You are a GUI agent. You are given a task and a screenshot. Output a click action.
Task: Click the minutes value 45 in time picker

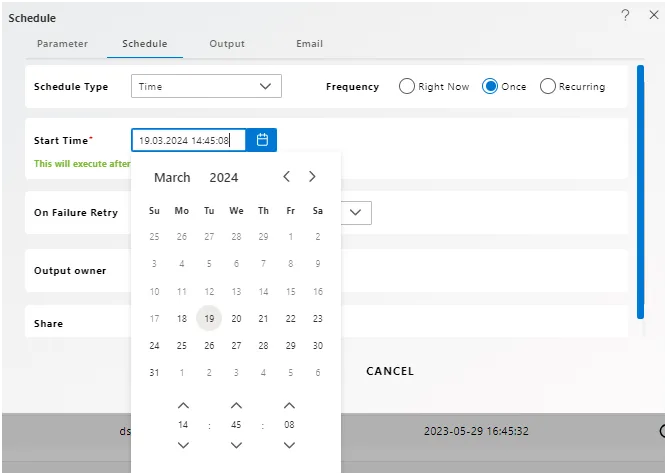[237, 424]
